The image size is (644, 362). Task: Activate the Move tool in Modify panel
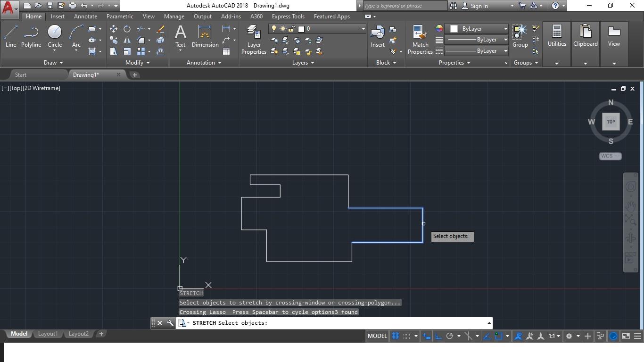pyautogui.click(x=114, y=29)
